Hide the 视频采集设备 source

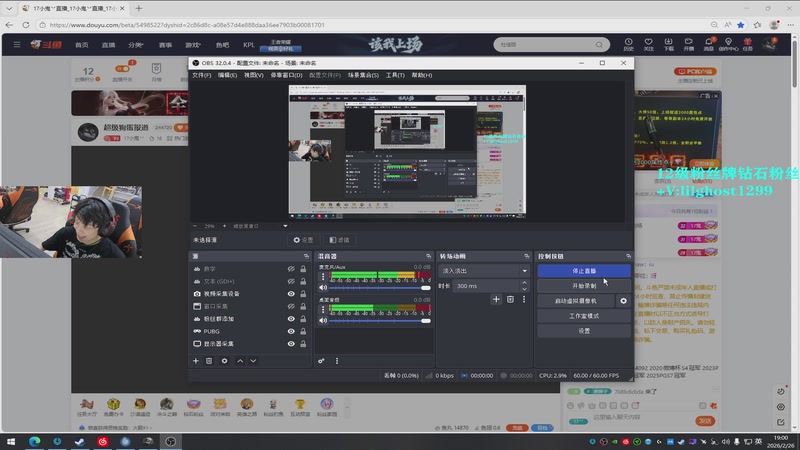(291, 294)
